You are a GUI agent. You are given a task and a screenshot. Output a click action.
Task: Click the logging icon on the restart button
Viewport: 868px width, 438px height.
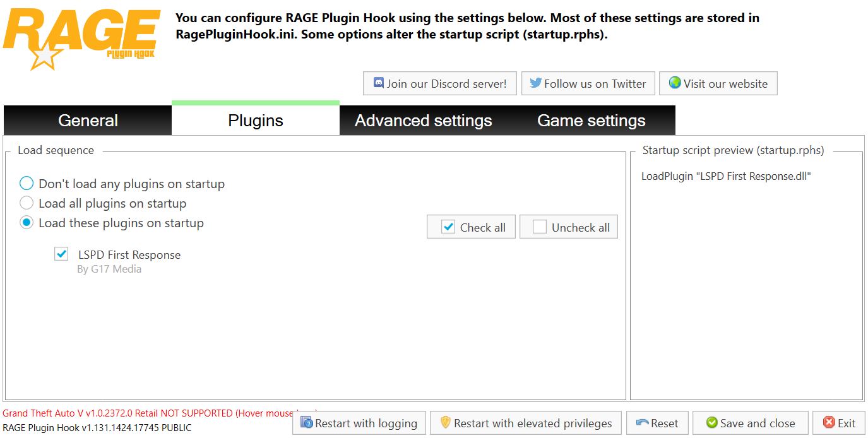click(307, 422)
